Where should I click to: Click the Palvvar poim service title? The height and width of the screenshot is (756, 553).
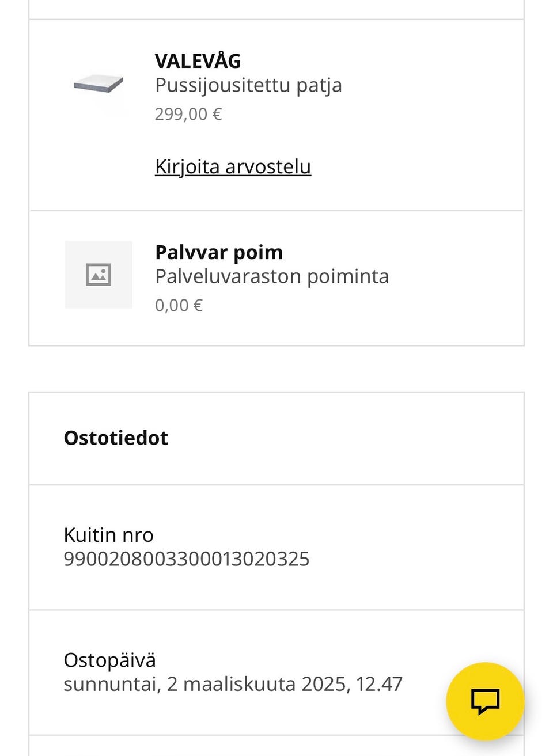(219, 252)
